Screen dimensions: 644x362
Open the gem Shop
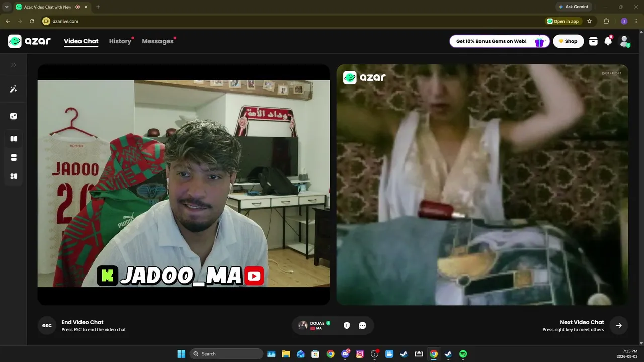click(x=569, y=41)
